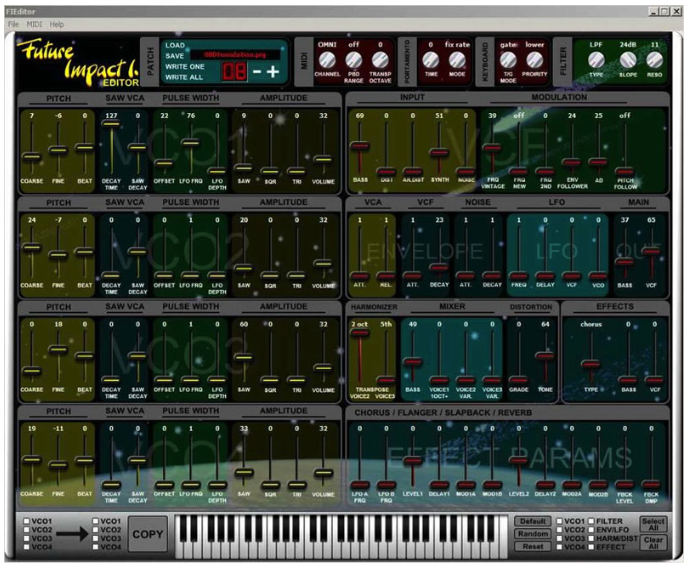
Task: Click the effects TYPE chorus slider
Action: pyautogui.click(x=591, y=364)
